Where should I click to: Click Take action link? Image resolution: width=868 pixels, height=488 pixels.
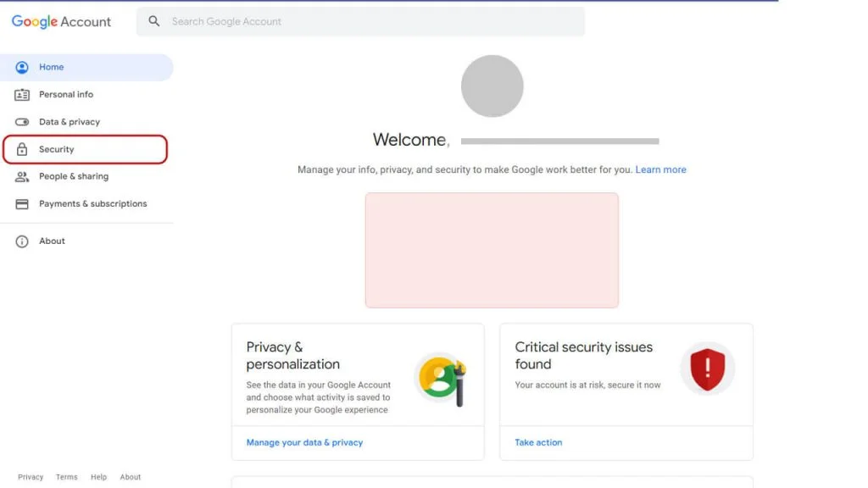tap(538, 442)
